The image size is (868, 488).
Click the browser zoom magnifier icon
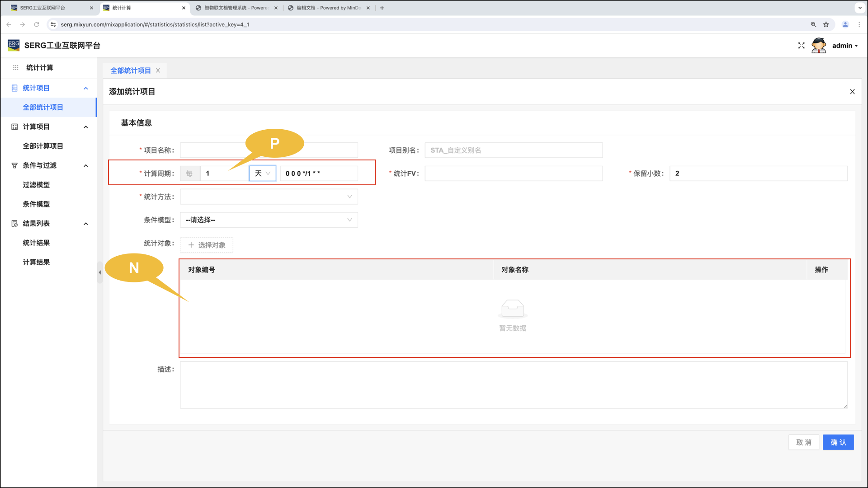(x=813, y=24)
